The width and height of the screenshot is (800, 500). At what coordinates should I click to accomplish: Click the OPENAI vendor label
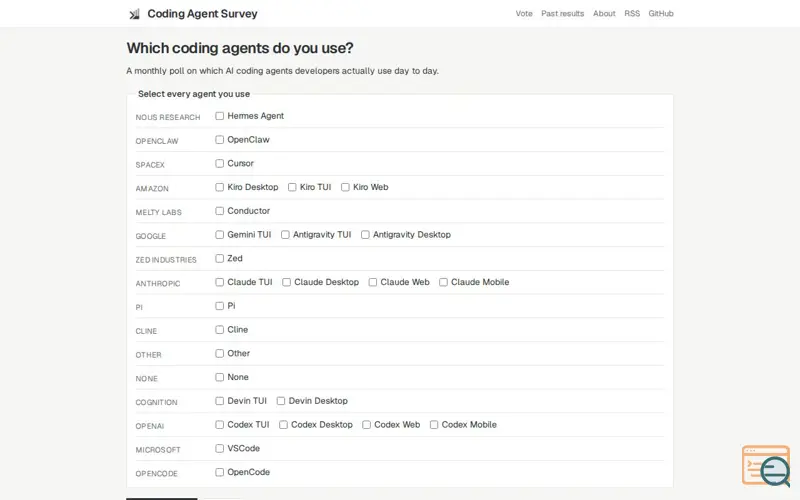pyautogui.click(x=149, y=426)
